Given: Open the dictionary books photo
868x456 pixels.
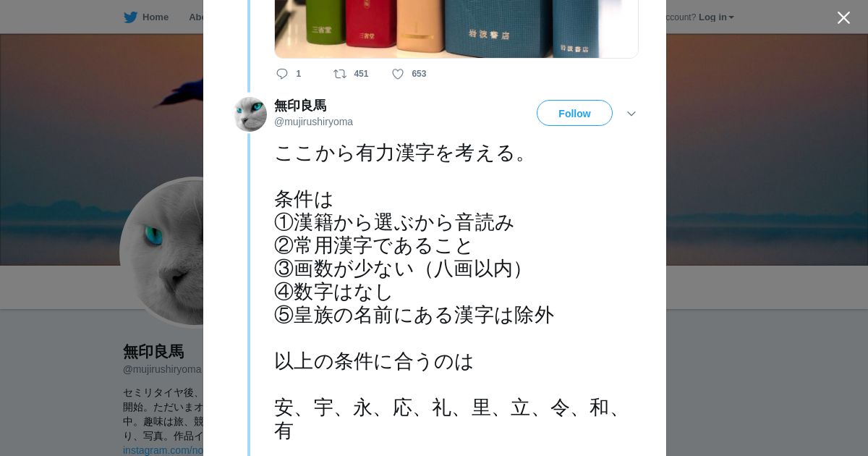Looking at the screenshot, I should point(456,29).
